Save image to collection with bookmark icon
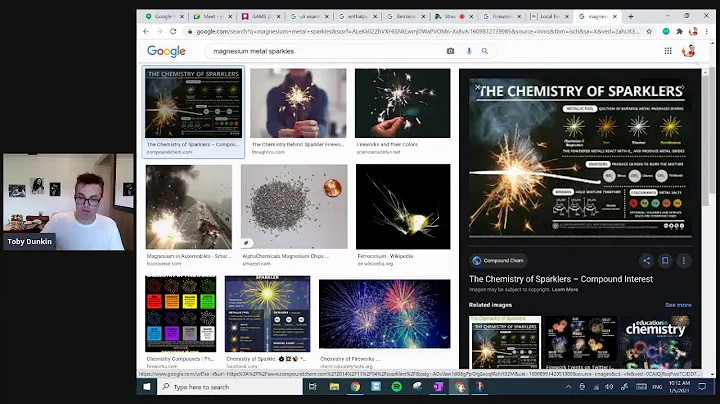720x404 pixels. [x=665, y=261]
